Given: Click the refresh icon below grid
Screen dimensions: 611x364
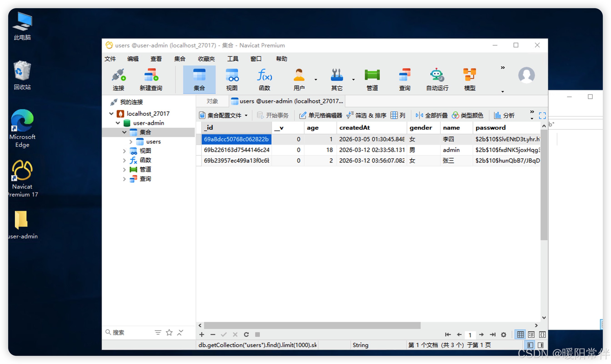Looking at the screenshot, I should tap(246, 334).
